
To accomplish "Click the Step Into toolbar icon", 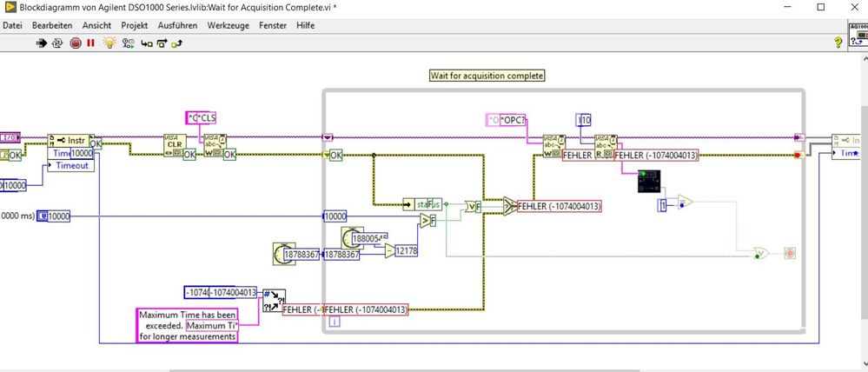I will pos(147,43).
